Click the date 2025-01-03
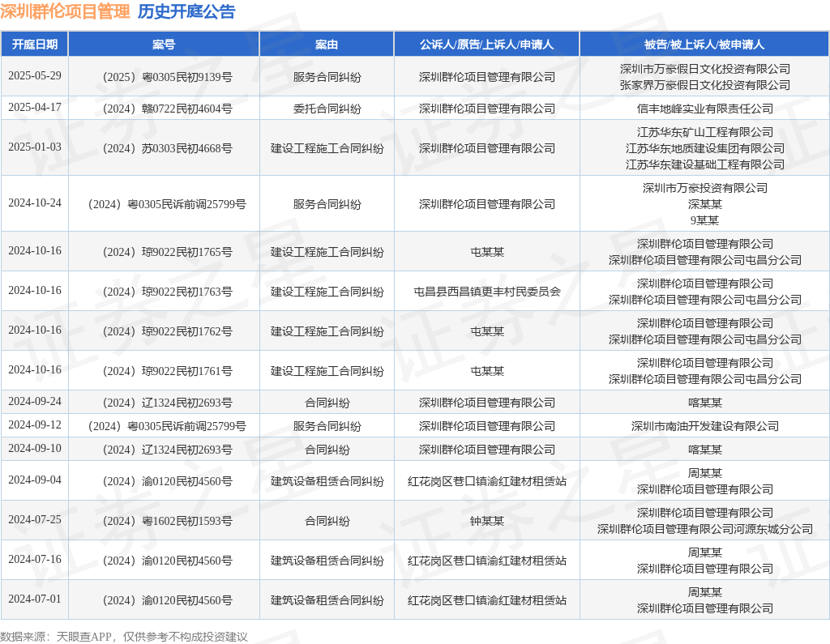Image resolution: width=830 pixels, height=644 pixels. coord(35,147)
